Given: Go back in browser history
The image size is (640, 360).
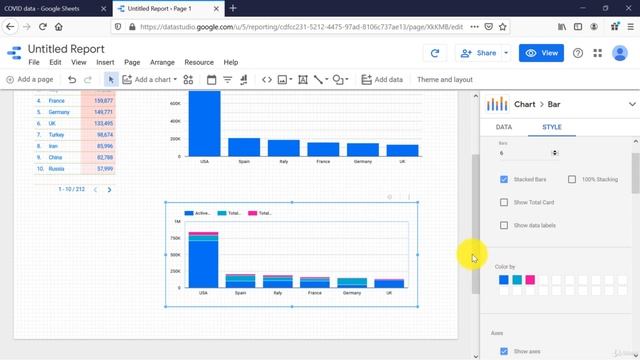Looking at the screenshot, I should (x=10, y=27).
